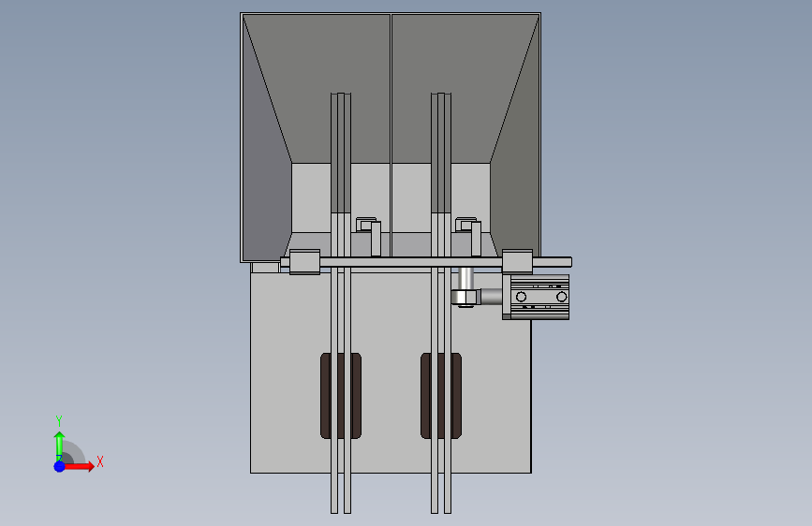Screen dimensions: 812x526
Task: Select the left dark rounded slot on the base plate
Action: 341,396
